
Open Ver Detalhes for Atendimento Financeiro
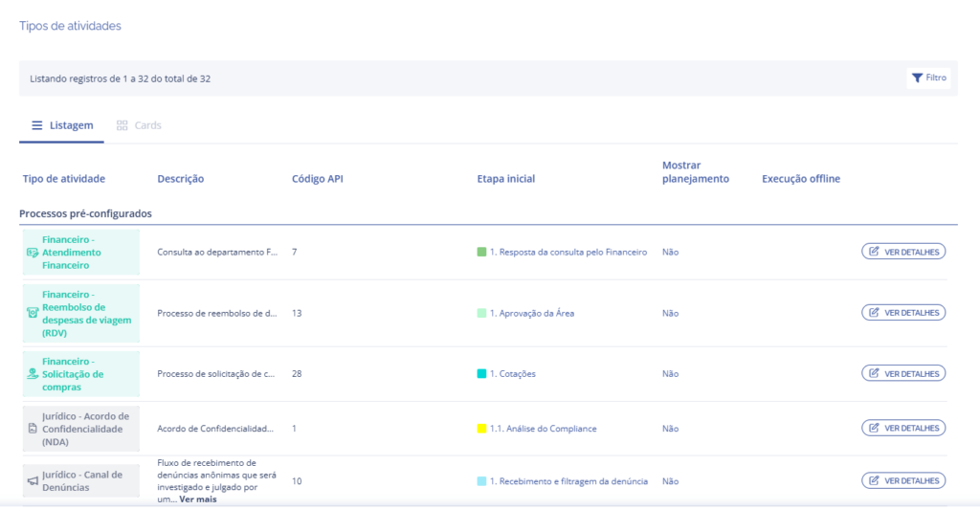click(x=903, y=252)
